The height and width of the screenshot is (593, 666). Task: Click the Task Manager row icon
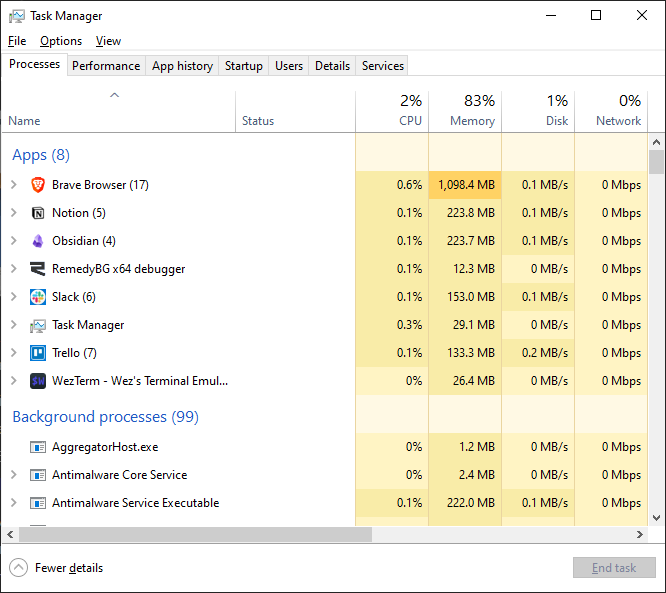[x=38, y=325]
